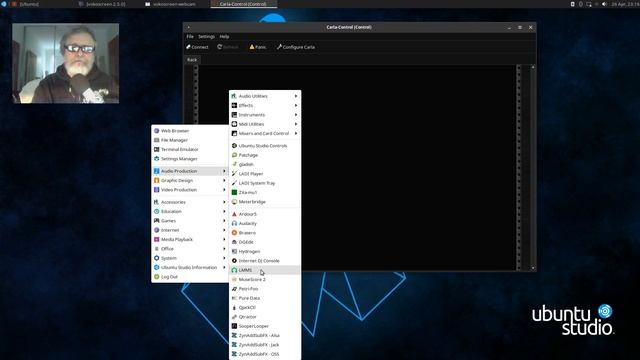Open ZynAddSubFX - OSS entry
This screenshot has width=640, height=360.
[x=265, y=354]
